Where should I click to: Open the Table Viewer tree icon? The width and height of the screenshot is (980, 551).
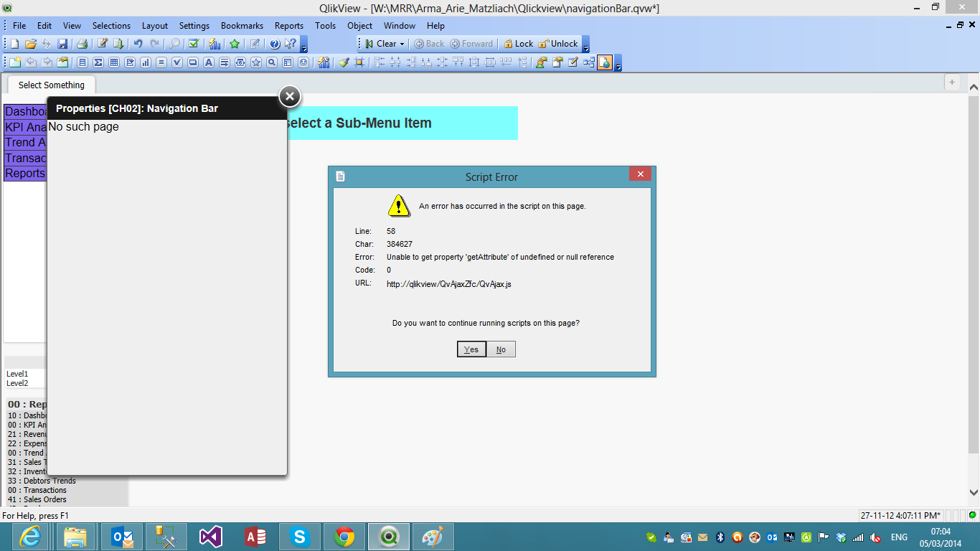pyautogui.click(x=588, y=62)
